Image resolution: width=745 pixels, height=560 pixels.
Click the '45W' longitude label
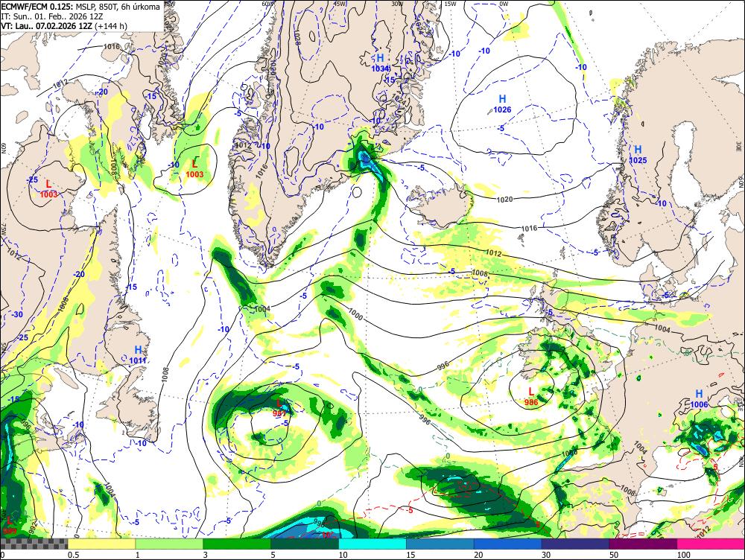(x=340, y=3)
